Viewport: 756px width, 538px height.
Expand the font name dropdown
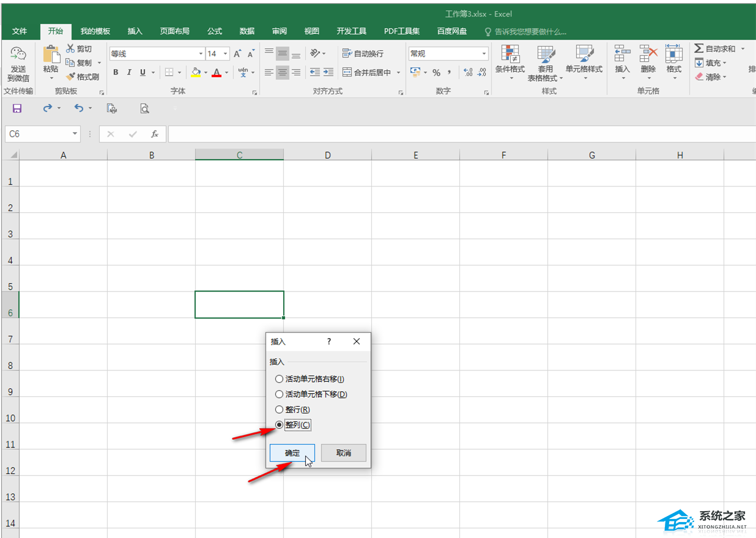pyautogui.click(x=200, y=54)
